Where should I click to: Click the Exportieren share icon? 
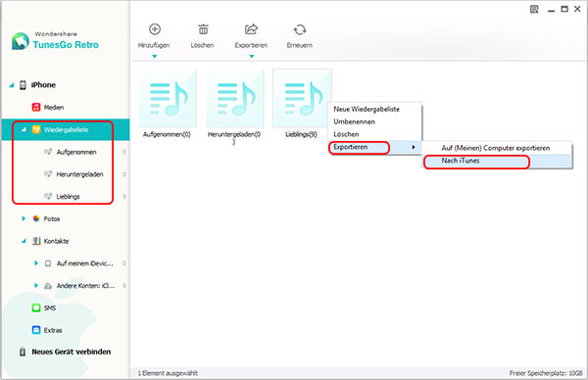point(251,29)
